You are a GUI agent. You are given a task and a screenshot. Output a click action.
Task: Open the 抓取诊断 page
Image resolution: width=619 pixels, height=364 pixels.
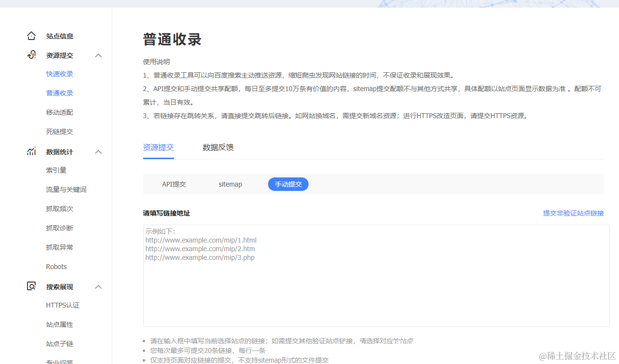pos(59,228)
